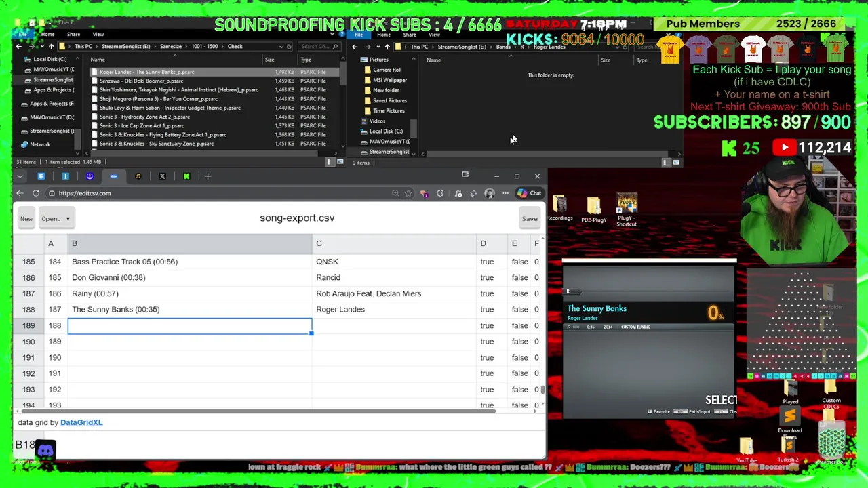Open View tab in left Explorer
Viewport: 868px width, 488px height.
point(98,34)
